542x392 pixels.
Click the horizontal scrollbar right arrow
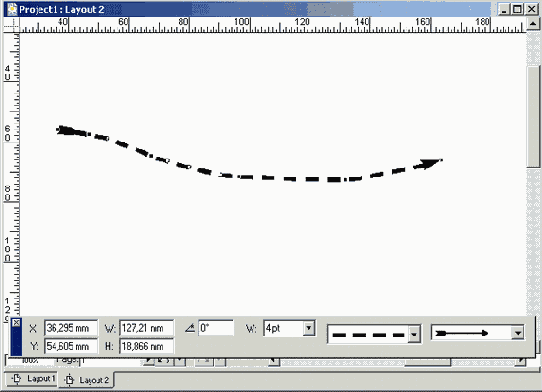520,362
